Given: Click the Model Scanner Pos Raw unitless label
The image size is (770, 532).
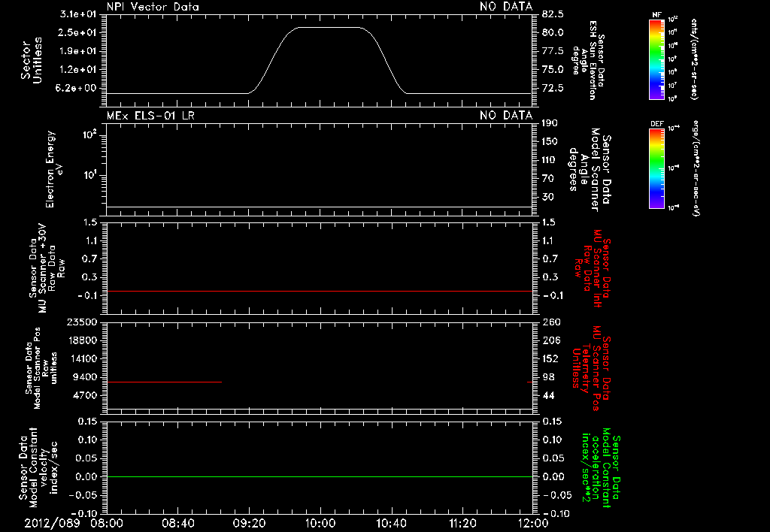Looking at the screenshot, I should (x=41, y=368).
